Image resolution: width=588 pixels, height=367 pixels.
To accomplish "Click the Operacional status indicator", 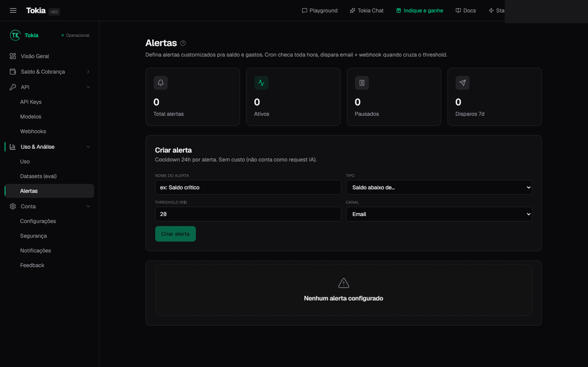I will (x=75, y=35).
